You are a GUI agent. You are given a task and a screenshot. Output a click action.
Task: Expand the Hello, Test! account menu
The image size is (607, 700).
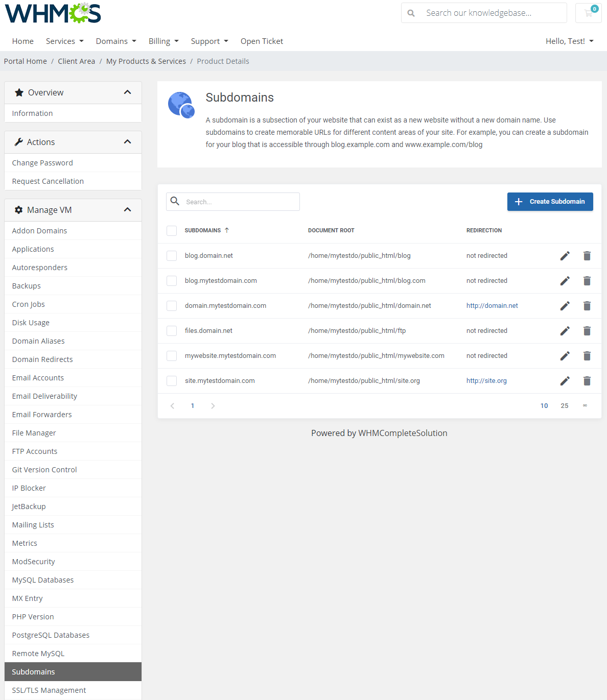(569, 41)
